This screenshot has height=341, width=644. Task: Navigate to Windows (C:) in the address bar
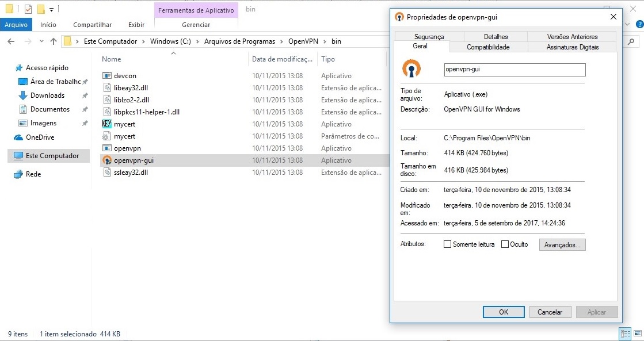170,41
